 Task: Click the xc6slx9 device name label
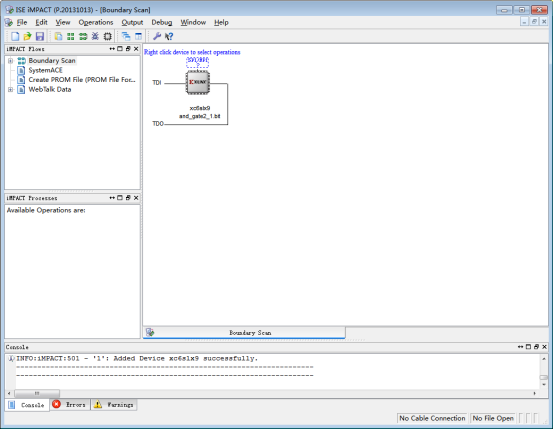coord(200,108)
